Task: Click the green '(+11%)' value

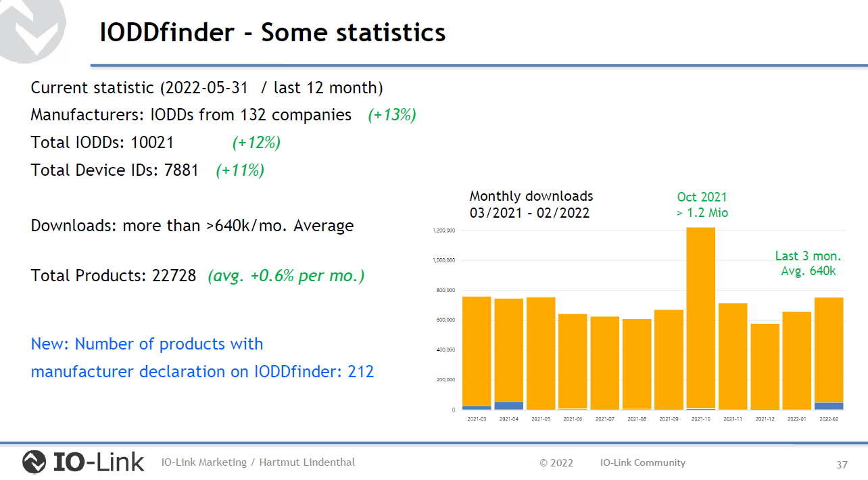Action: tap(240, 170)
